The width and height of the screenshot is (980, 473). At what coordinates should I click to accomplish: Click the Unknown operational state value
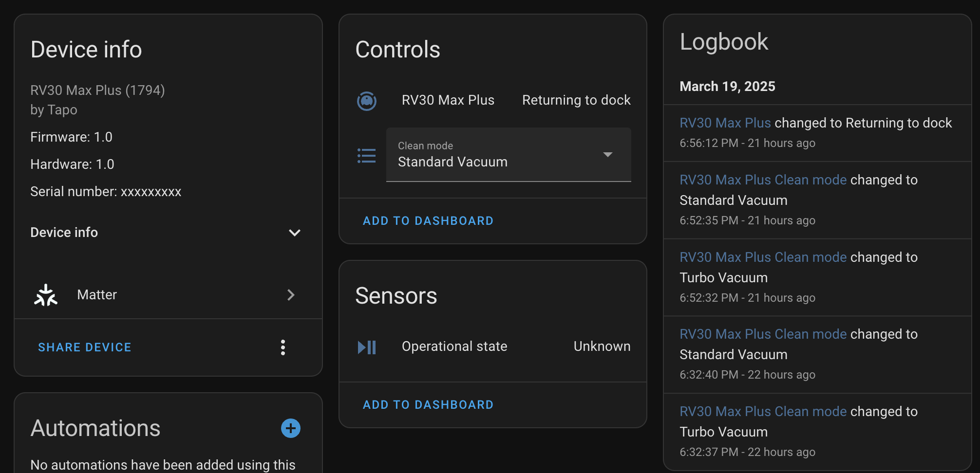tap(602, 346)
